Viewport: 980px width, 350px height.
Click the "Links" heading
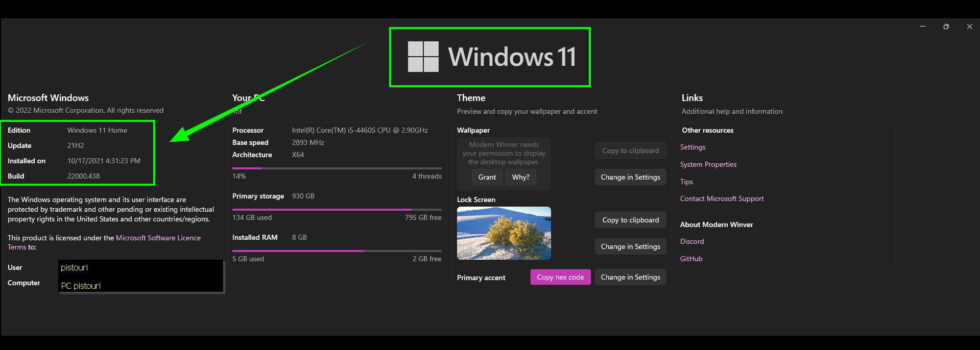[692, 98]
